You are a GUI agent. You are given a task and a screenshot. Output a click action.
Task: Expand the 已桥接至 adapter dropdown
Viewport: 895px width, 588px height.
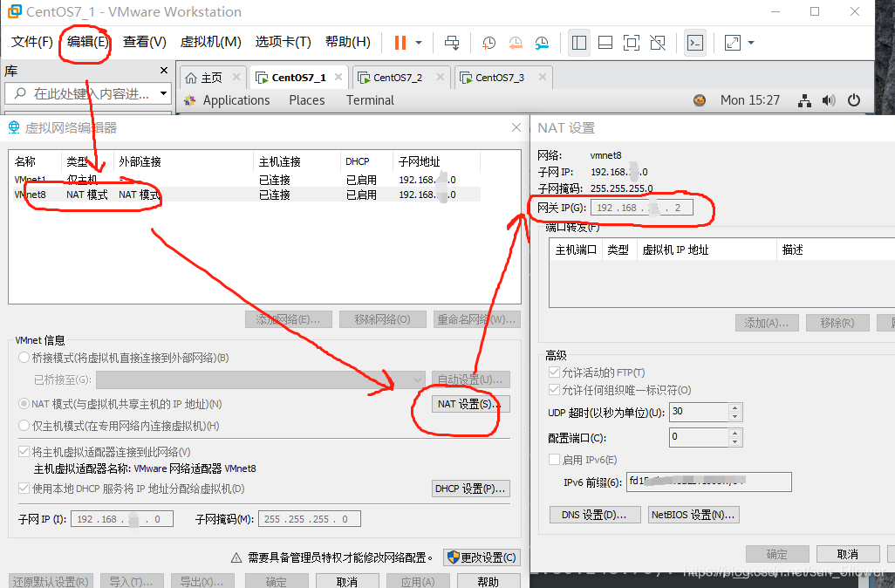[x=261, y=379]
